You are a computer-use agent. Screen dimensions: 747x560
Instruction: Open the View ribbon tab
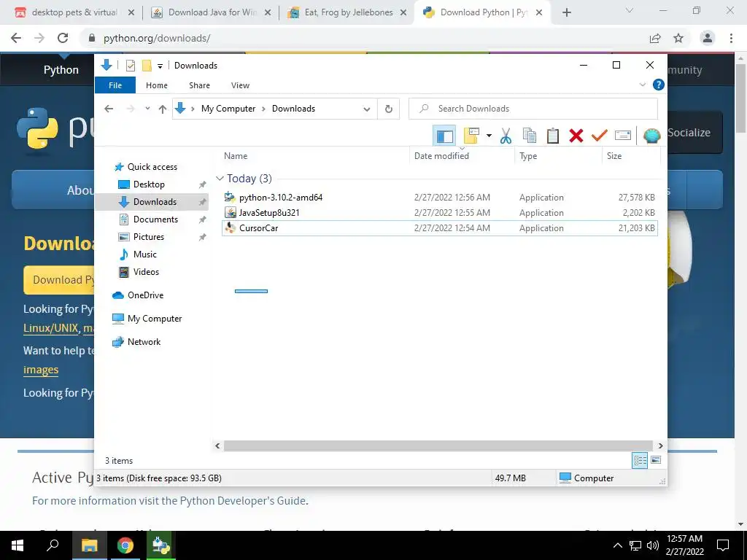tap(240, 85)
